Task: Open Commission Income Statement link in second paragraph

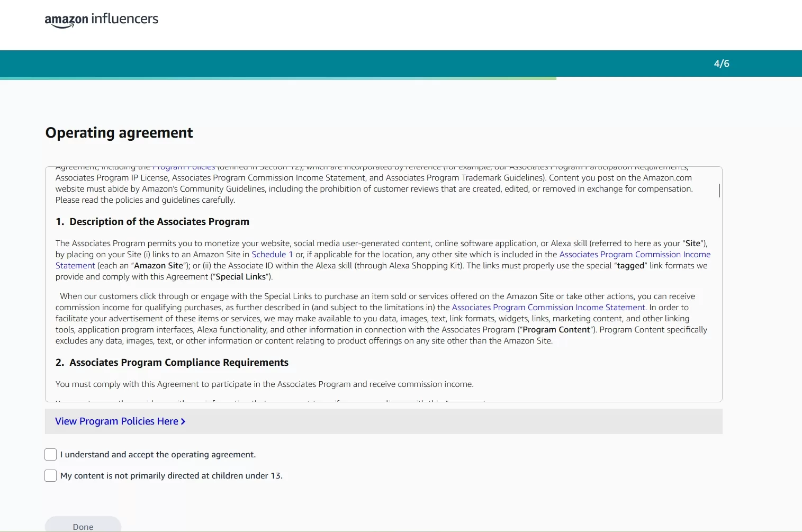Action: pyautogui.click(x=548, y=308)
